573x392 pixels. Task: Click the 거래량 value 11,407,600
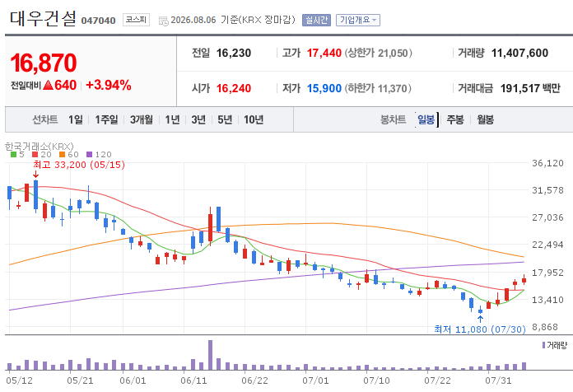tap(519, 53)
